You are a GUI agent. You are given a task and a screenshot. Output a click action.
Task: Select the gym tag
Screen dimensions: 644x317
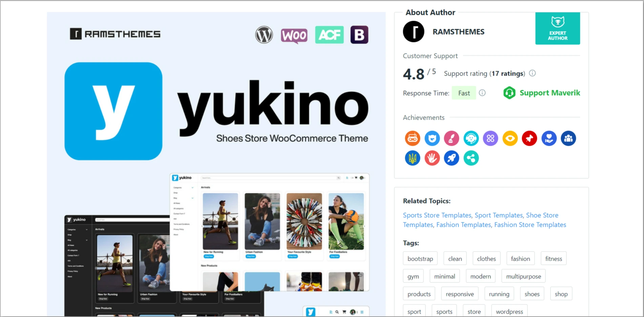point(413,276)
